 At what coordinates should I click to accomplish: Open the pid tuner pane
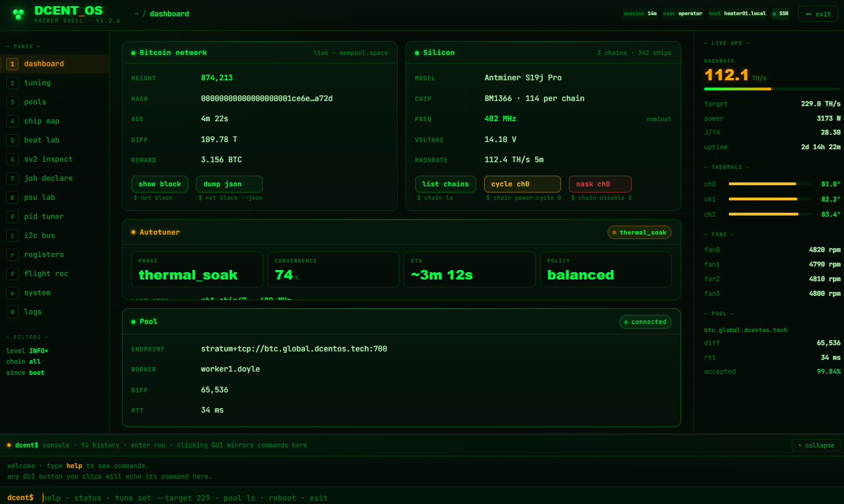pos(54,217)
